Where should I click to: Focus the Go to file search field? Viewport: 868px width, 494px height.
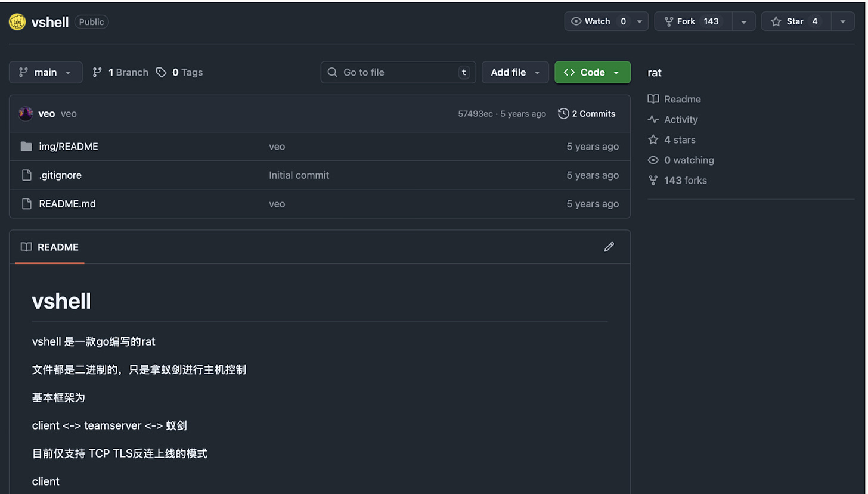[398, 72]
